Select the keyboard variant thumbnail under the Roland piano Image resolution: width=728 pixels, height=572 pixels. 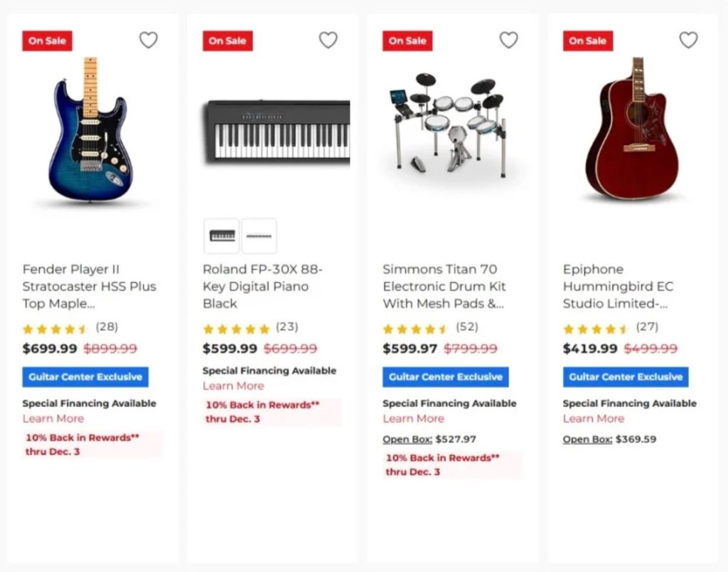[221, 235]
